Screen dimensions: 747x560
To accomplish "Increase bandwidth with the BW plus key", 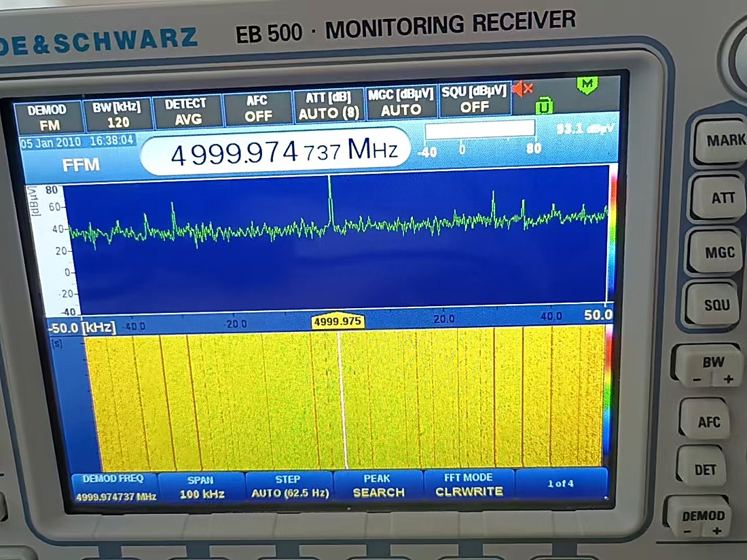I will [727, 379].
